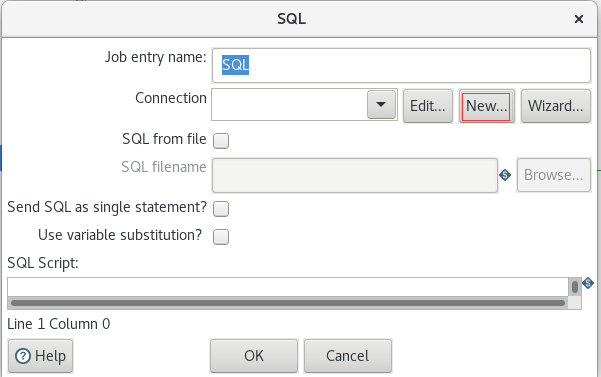Create a new connection with New...

(486, 106)
